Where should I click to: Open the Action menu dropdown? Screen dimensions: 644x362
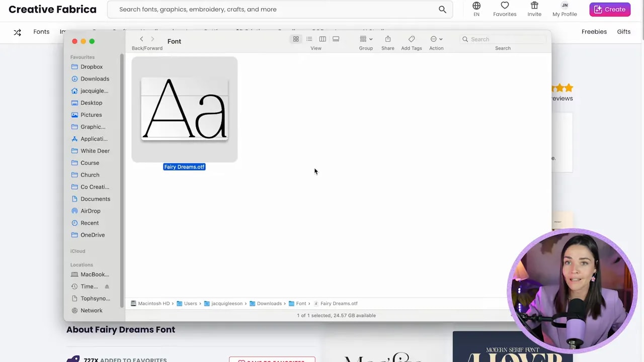click(x=436, y=39)
